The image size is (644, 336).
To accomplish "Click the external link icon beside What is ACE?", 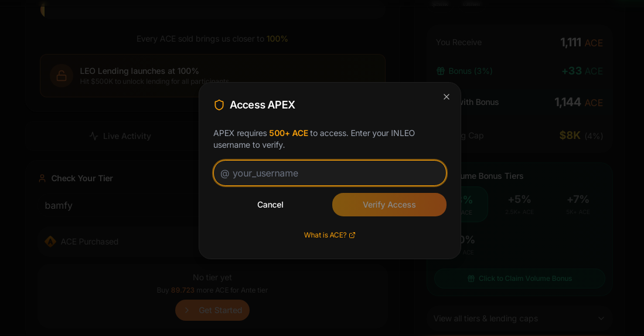I will 352,235.
